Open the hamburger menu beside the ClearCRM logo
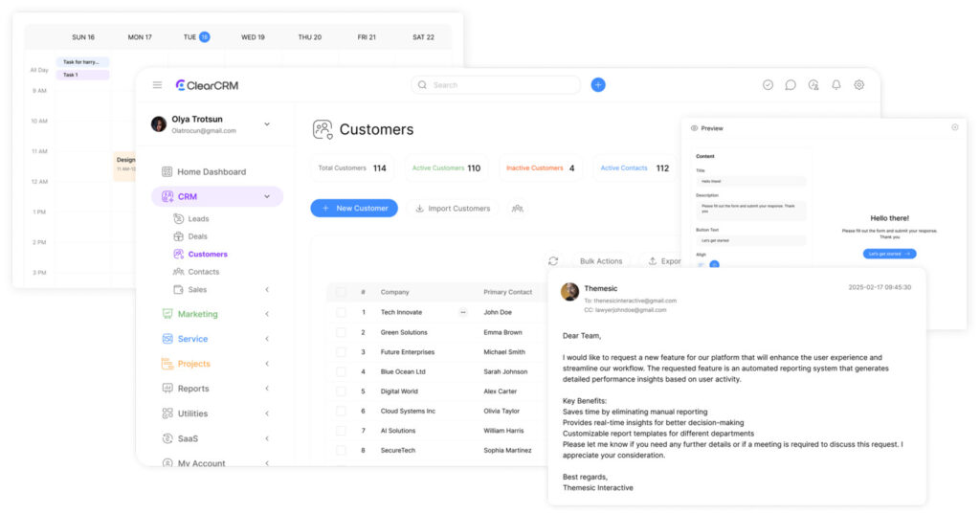Screen dimensions: 980x514 coord(157,85)
